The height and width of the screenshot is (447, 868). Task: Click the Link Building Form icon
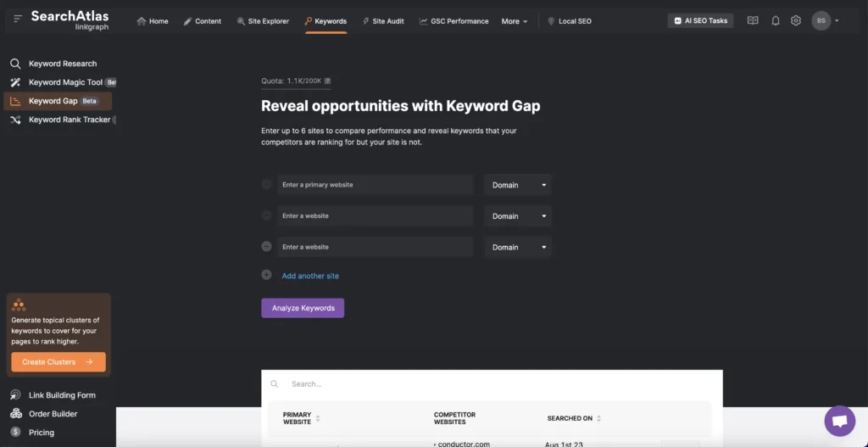click(15, 395)
